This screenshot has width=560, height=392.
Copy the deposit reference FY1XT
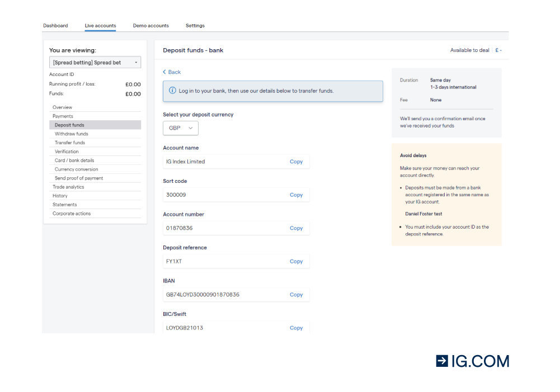click(296, 261)
